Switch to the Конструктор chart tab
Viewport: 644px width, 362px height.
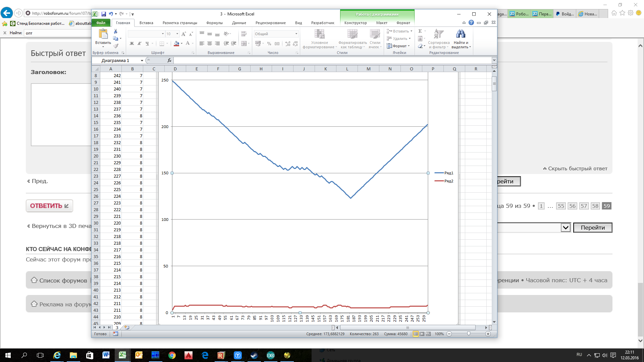pyautogui.click(x=355, y=23)
